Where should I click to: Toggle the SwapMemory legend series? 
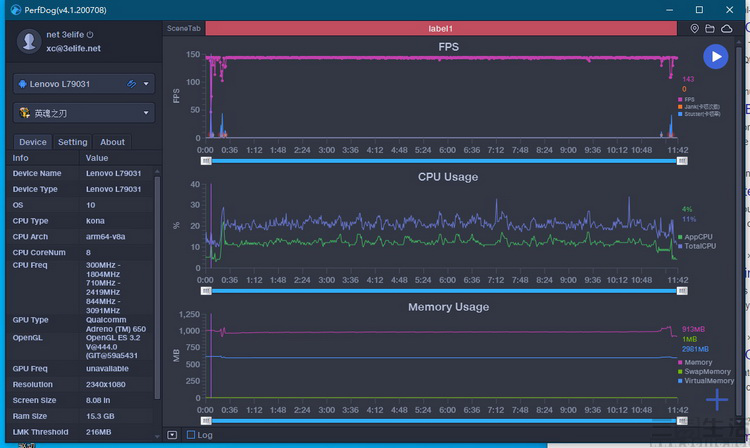(704, 372)
